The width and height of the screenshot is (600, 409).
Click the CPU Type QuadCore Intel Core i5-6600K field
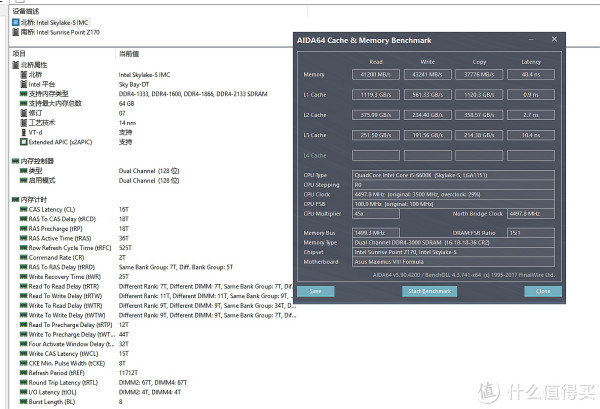point(453,175)
